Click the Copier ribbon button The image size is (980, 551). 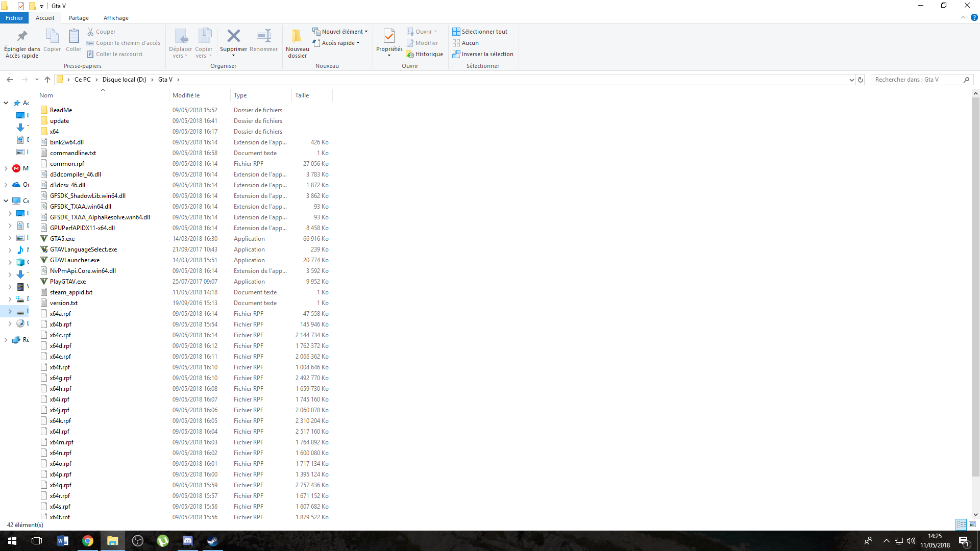click(52, 40)
